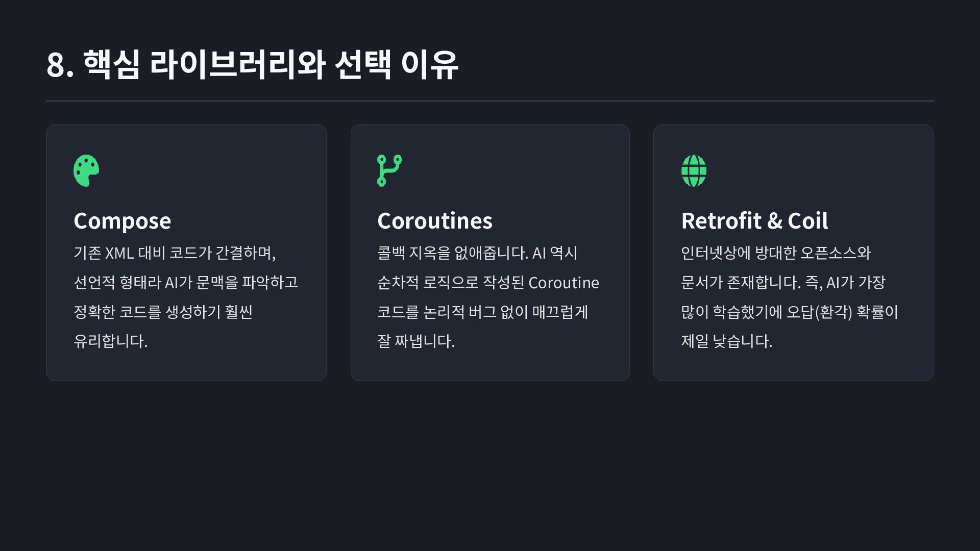Click the git branch icon above Coroutines
Viewport: 980px width, 551px height.
click(x=389, y=170)
